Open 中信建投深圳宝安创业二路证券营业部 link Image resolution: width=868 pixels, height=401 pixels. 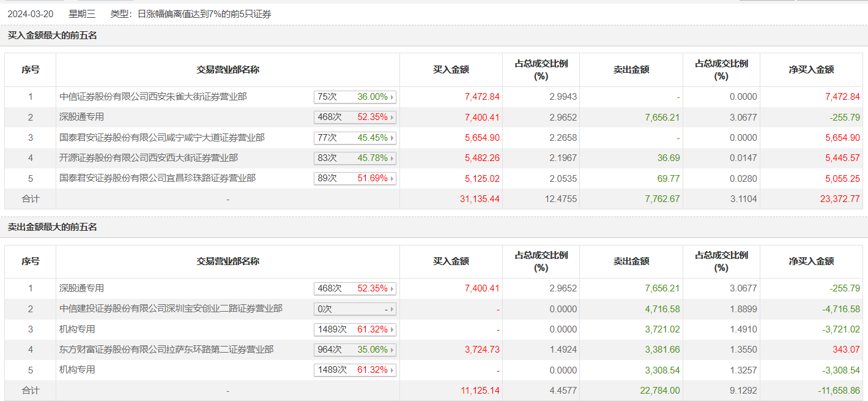[171, 309]
